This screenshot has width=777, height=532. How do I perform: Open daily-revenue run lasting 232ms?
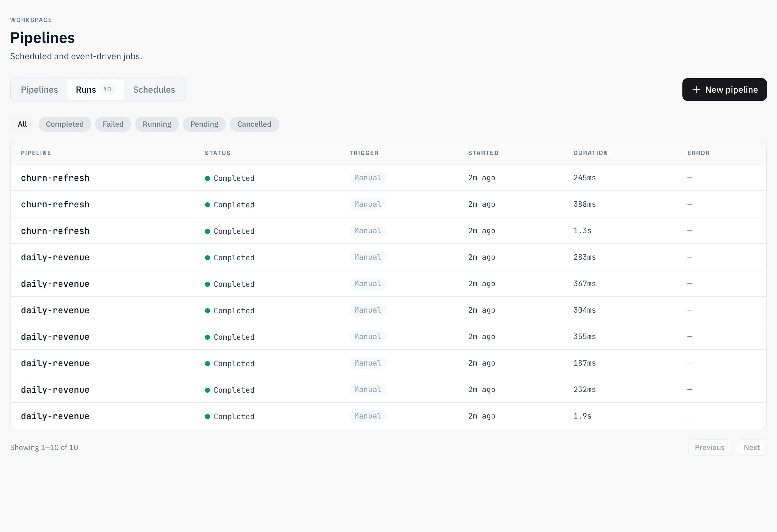tap(389, 390)
